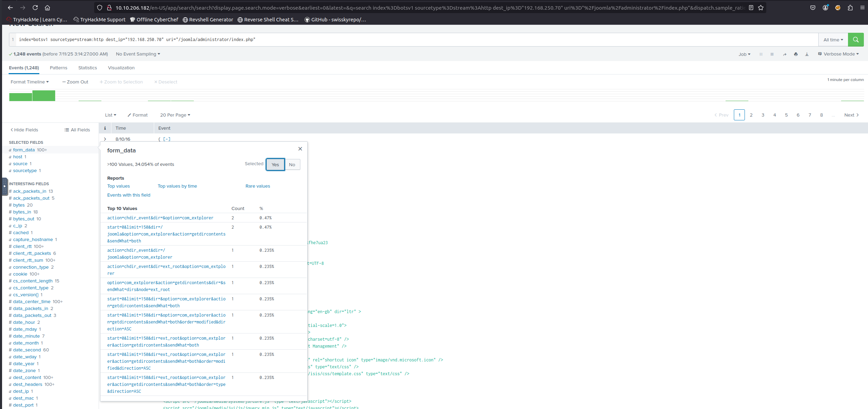The width and height of the screenshot is (868, 409).
Task: Click the Zoom Out timeline button
Action: (75, 82)
